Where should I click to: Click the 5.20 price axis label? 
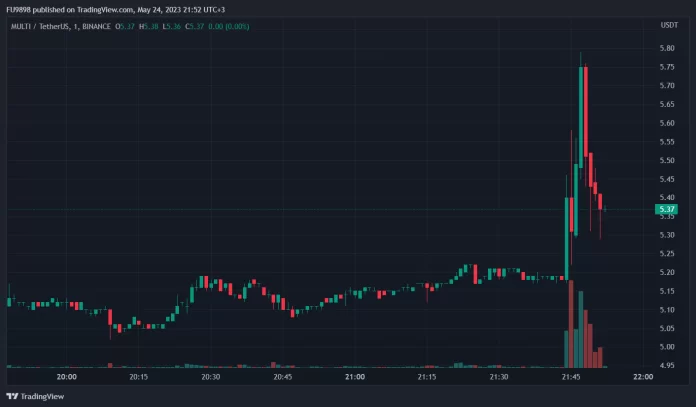[x=666, y=272]
